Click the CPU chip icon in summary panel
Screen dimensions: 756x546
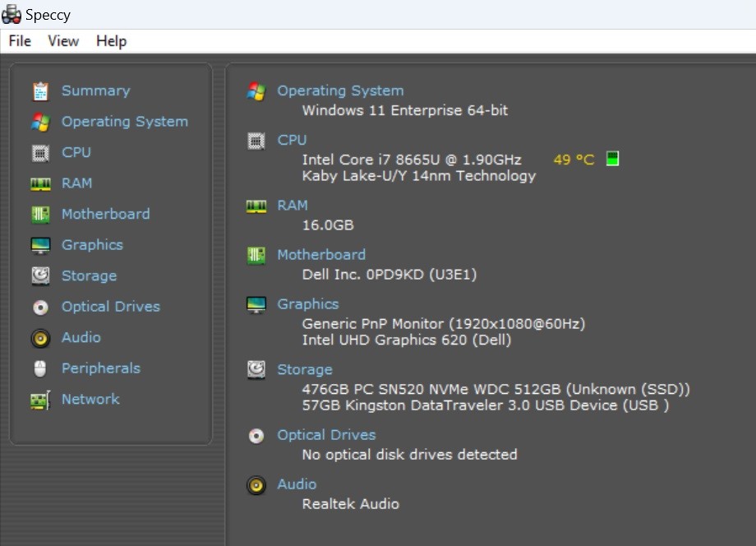[256, 141]
